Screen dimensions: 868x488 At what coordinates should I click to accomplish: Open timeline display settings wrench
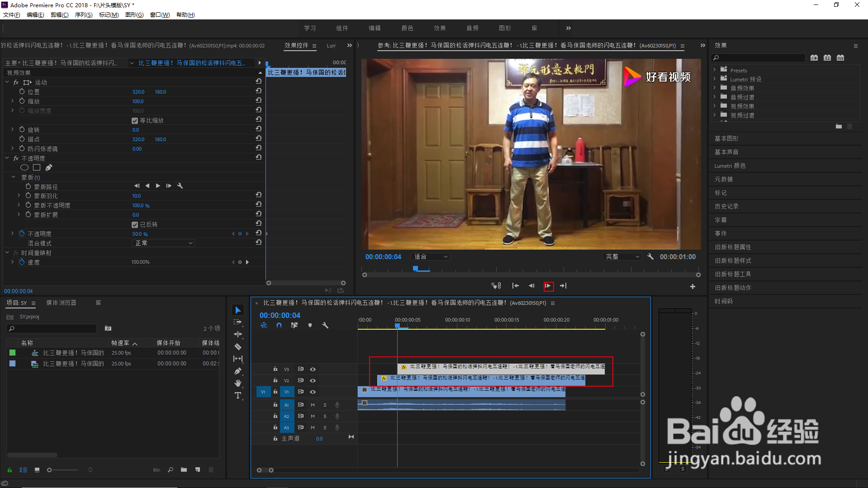coord(325,325)
